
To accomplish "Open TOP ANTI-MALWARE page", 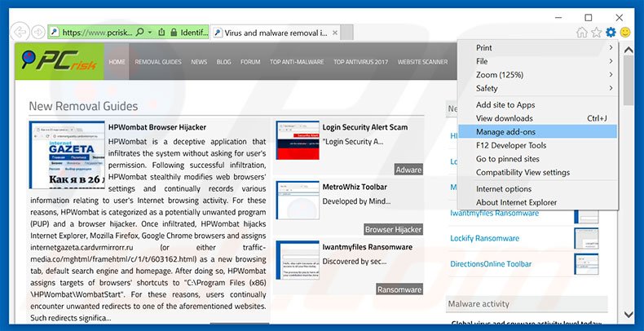I will [x=297, y=62].
